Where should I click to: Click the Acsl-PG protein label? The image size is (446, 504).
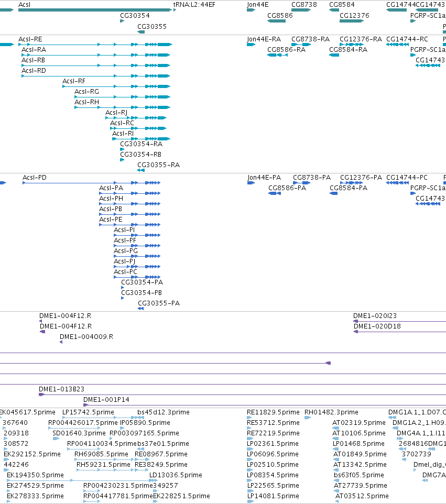125,251
